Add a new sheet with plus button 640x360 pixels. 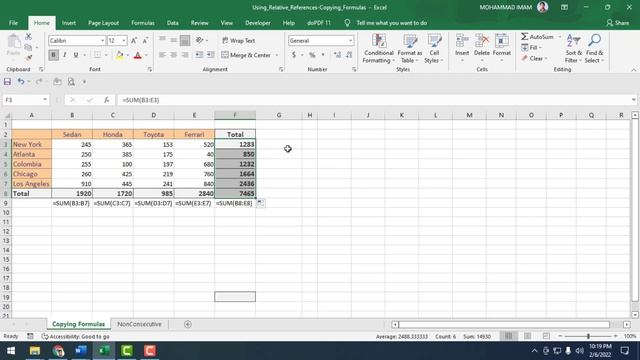click(x=188, y=324)
